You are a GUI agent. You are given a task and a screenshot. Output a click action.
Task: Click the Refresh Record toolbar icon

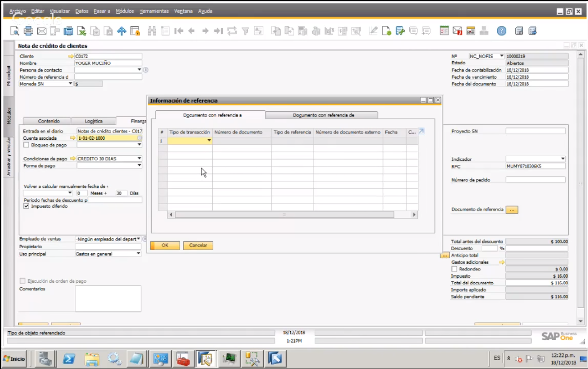(x=232, y=30)
